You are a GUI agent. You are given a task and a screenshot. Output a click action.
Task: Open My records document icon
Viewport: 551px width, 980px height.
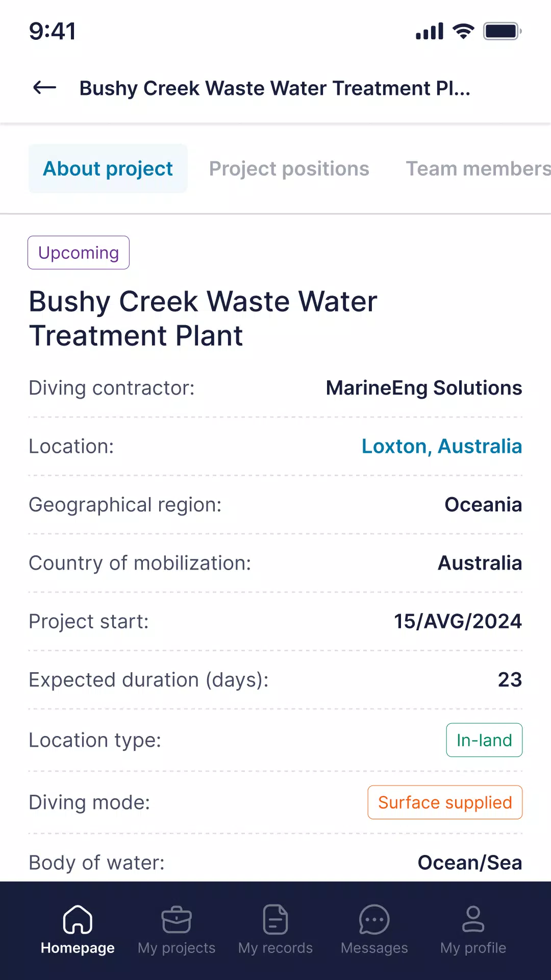(275, 919)
